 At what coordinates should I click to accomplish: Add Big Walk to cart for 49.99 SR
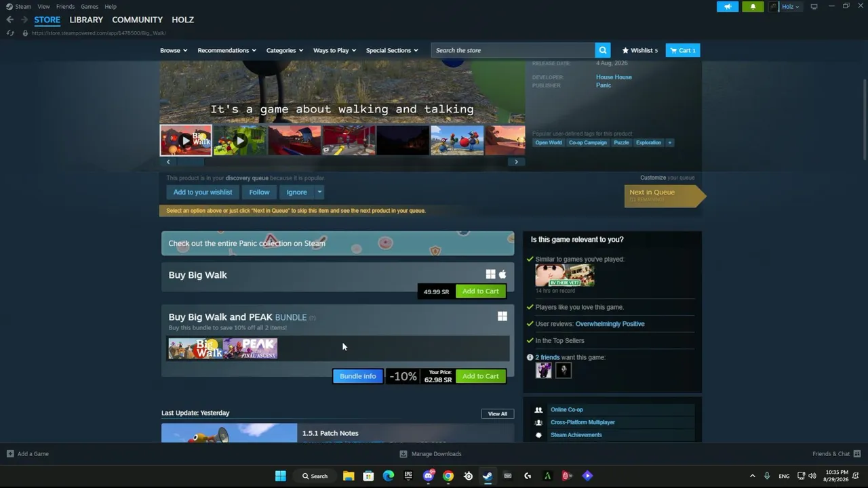pyautogui.click(x=481, y=291)
